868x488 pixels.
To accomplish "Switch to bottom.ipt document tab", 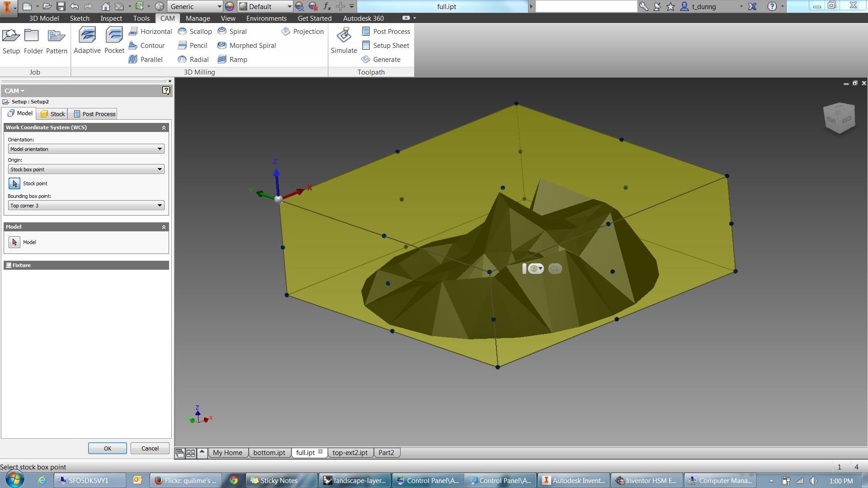I will tap(269, 453).
